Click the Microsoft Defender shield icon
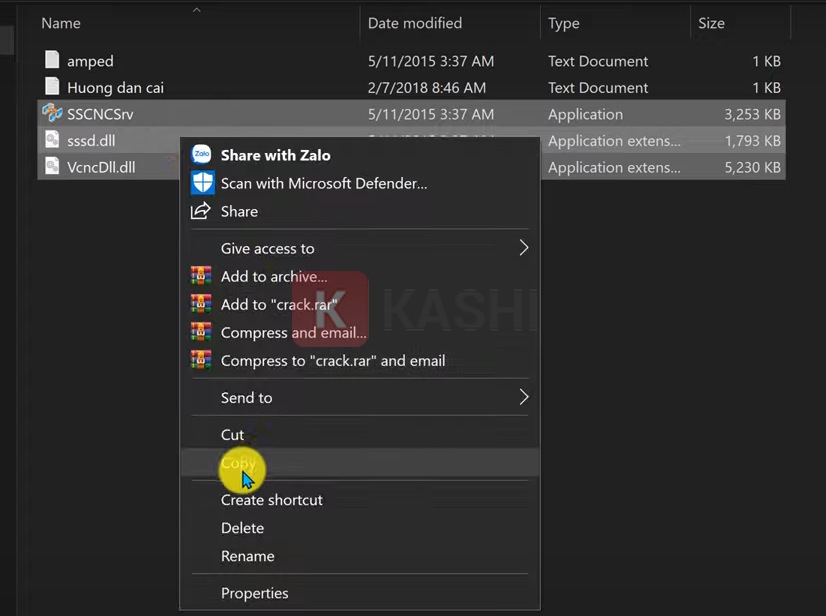This screenshot has height=616, width=826. 203,183
